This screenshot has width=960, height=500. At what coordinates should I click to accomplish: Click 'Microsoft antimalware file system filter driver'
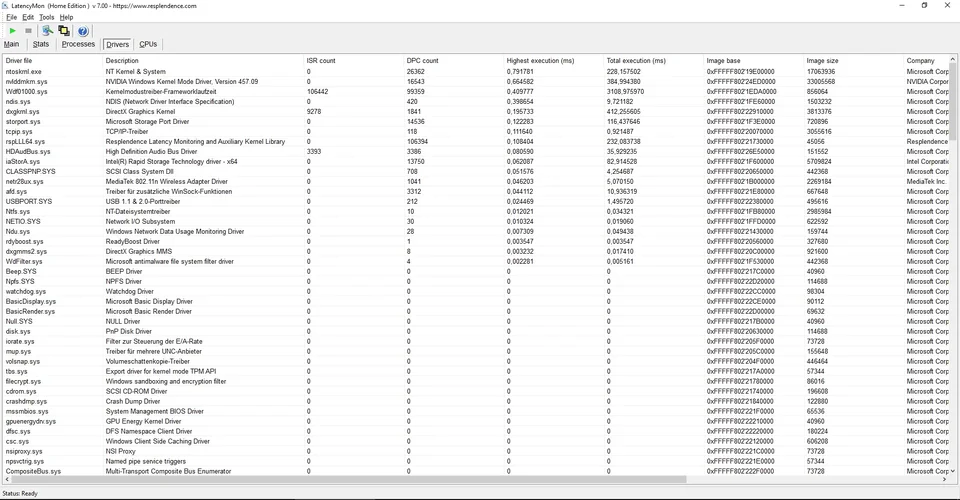coord(170,261)
